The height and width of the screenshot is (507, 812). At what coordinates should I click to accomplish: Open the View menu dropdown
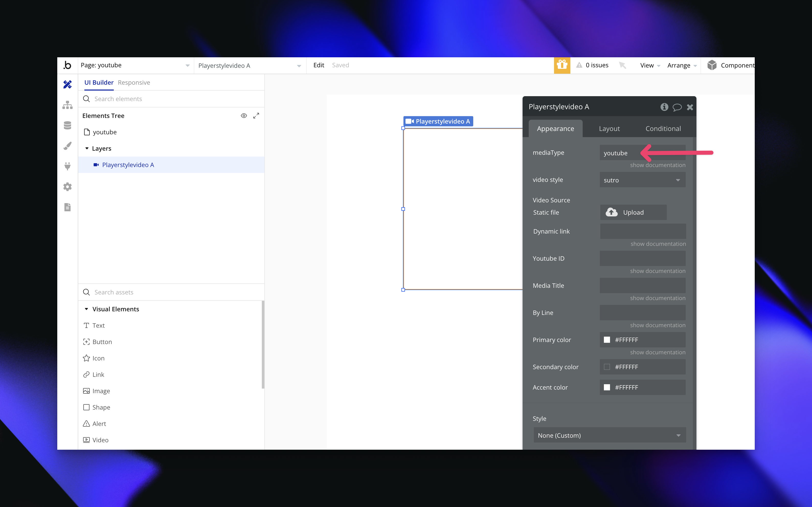(650, 65)
